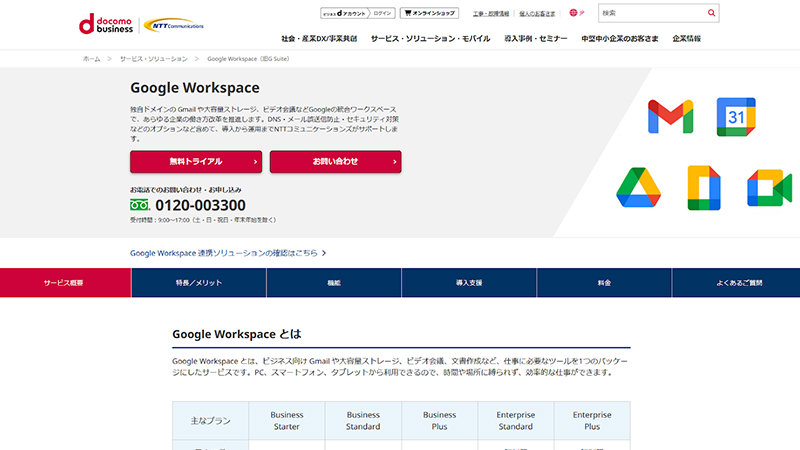Screen dimensions: 800x450
Task: Open the オンラインショップ cart link
Action: pyautogui.click(x=428, y=13)
